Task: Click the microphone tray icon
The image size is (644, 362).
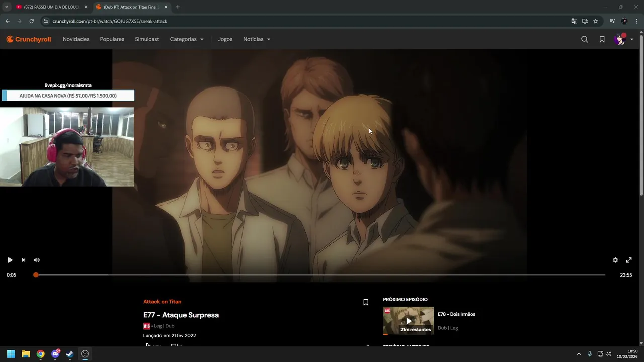Action: (590, 354)
